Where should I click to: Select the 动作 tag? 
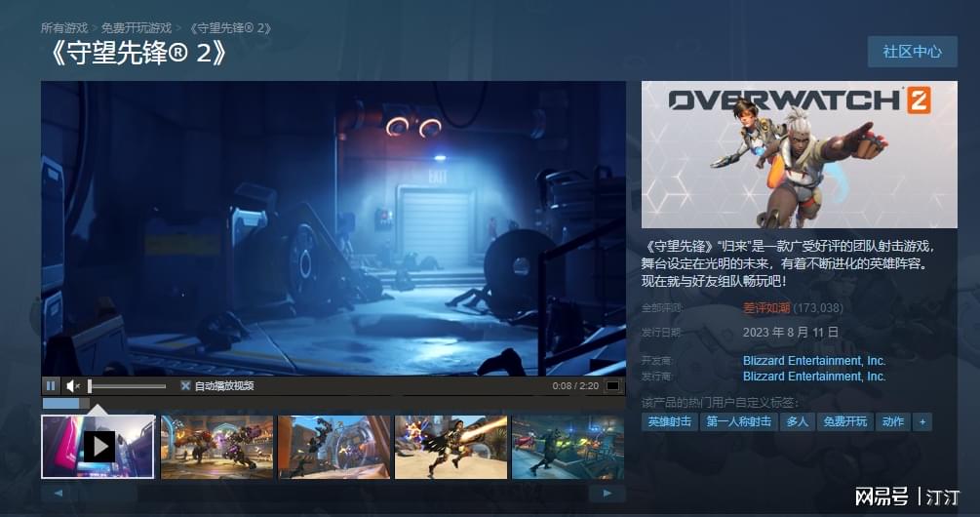[x=892, y=422]
